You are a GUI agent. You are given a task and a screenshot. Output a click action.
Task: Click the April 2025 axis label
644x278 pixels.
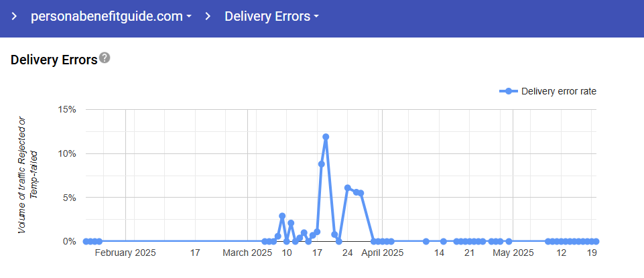pos(381,253)
